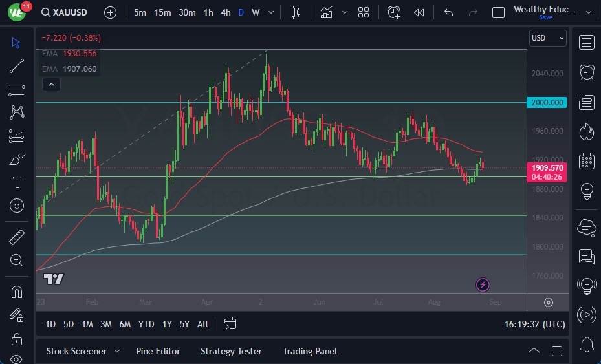Open the emoji icons tool

pyautogui.click(x=17, y=206)
